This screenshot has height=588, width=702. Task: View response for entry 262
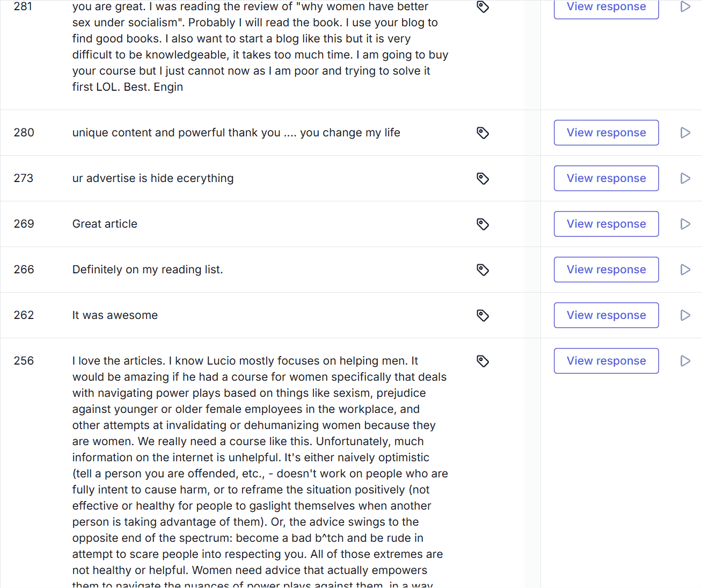(606, 315)
